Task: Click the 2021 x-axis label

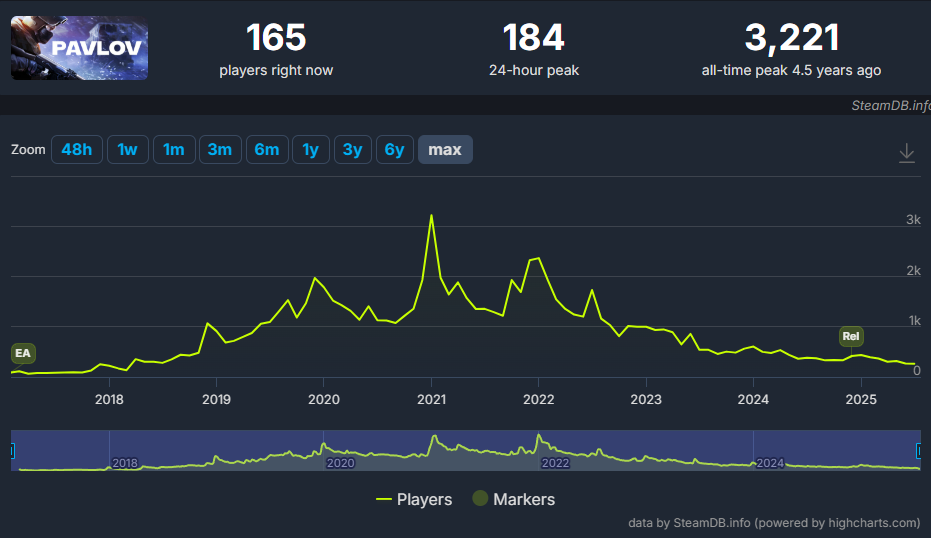Action: 432,399
